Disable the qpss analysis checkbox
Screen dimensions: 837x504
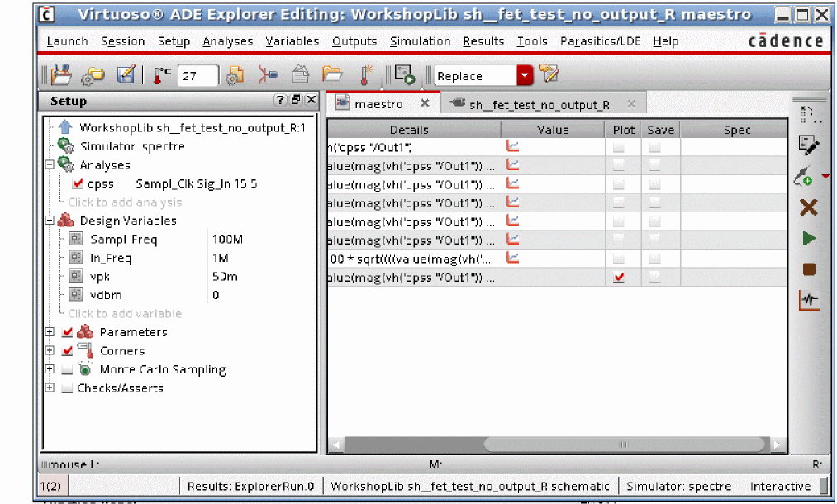tap(78, 184)
